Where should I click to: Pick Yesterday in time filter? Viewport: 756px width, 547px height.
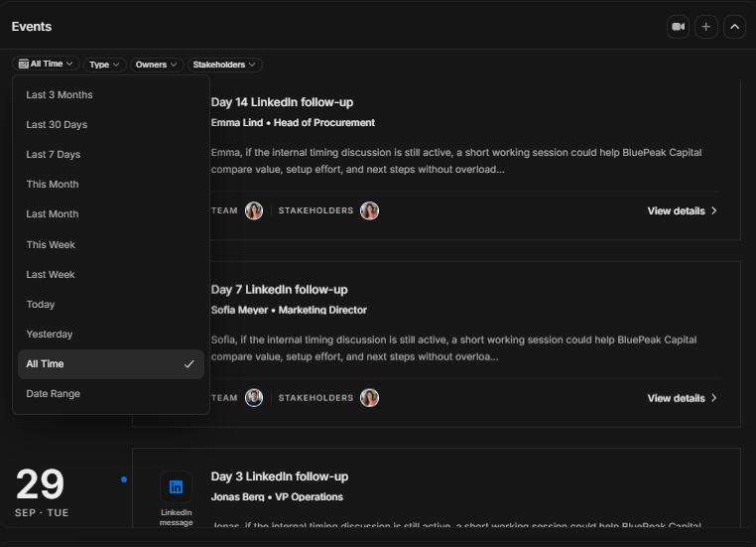111,335
